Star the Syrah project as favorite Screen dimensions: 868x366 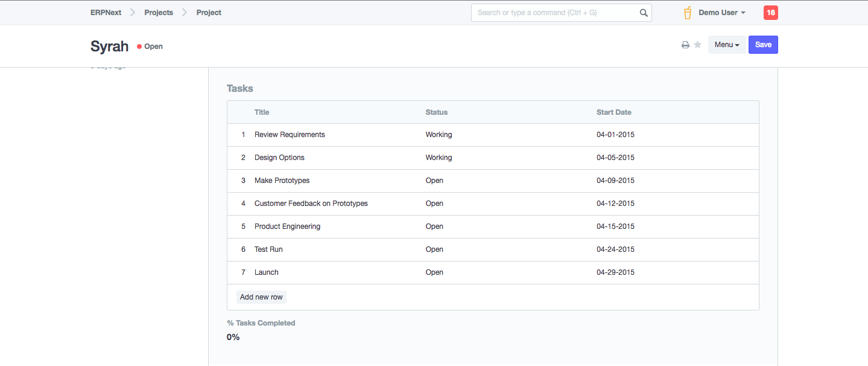[697, 45]
